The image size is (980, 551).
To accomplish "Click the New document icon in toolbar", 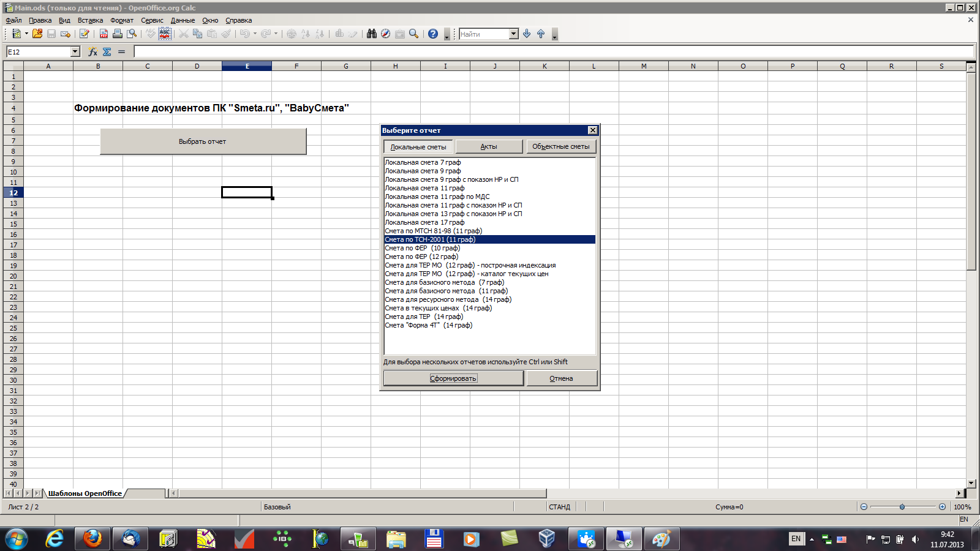I will (x=17, y=34).
